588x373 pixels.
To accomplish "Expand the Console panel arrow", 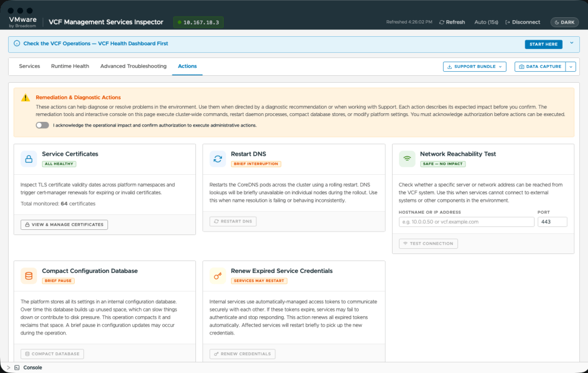I will [9, 367].
